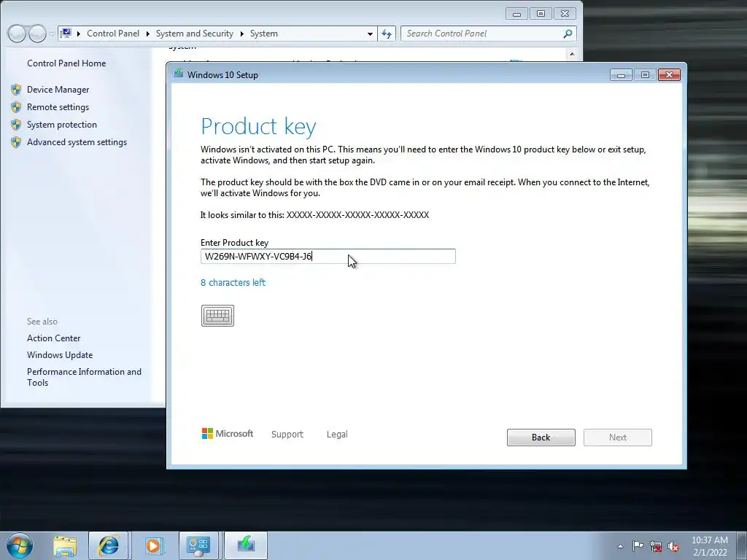
Task: Maximize the Windows 10 Setup window
Action: tap(645, 75)
